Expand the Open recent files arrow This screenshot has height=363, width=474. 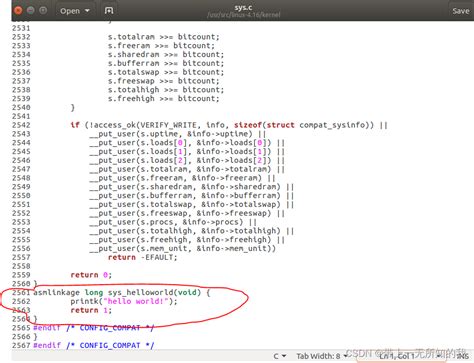coord(87,11)
